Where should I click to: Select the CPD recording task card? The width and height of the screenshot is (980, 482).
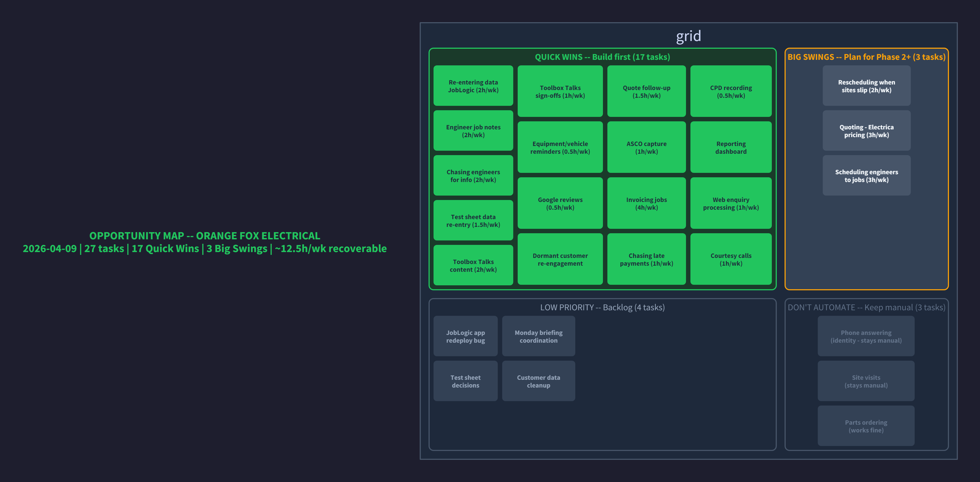click(731, 91)
